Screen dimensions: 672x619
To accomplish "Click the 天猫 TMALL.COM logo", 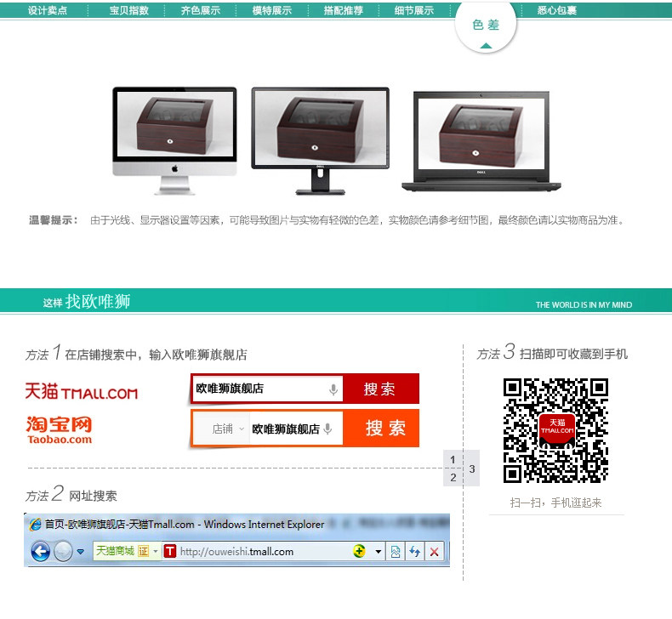I will point(82,391).
